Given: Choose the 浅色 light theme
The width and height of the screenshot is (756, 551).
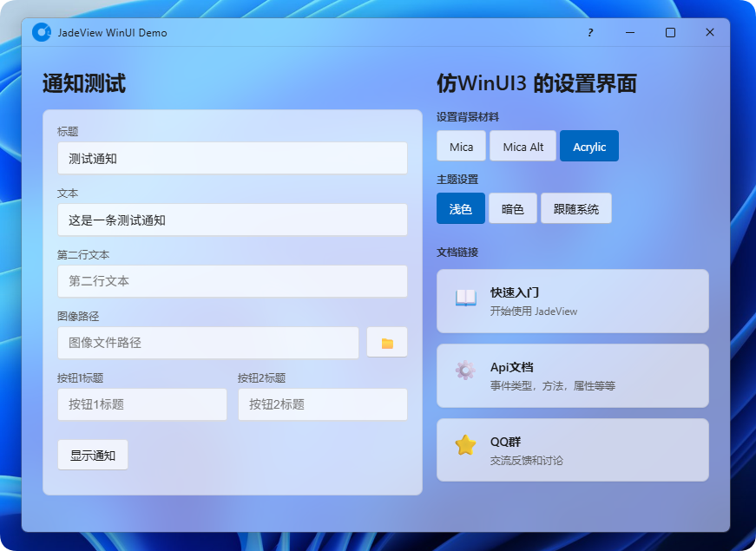Looking at the screenshot, I should pos(461,209).
